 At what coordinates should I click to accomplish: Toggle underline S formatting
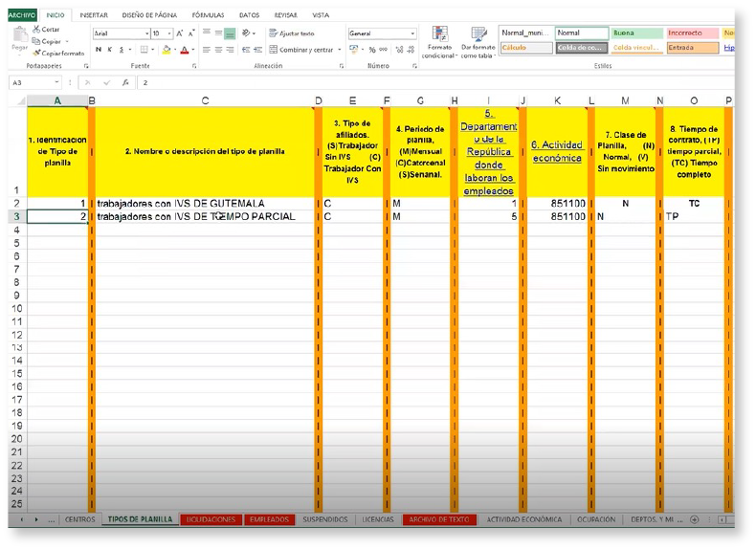[x=122, y=50]
